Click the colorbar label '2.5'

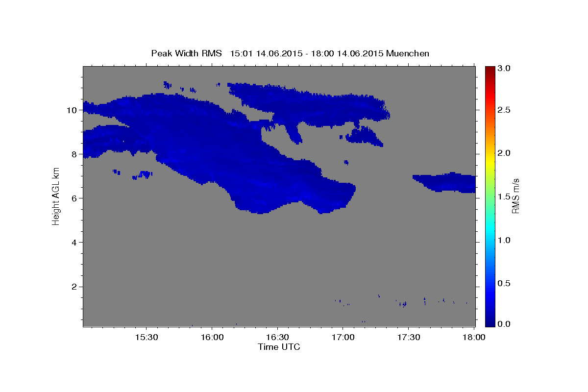pos(505,110)
